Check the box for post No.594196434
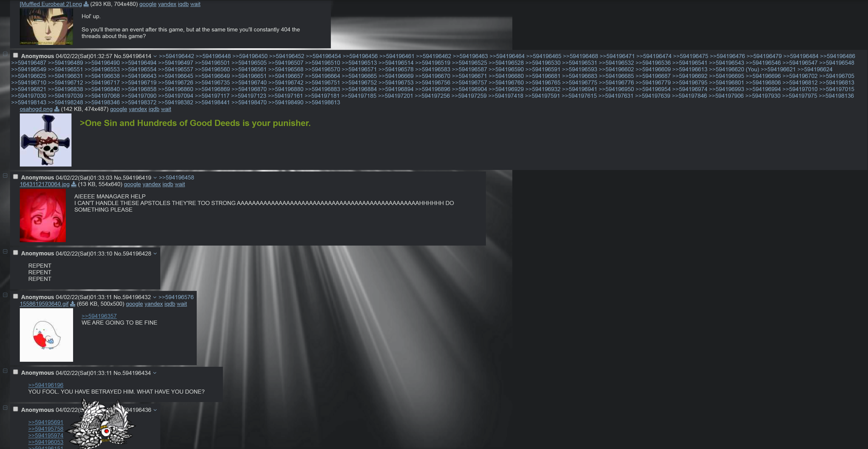 click(15, 372)
